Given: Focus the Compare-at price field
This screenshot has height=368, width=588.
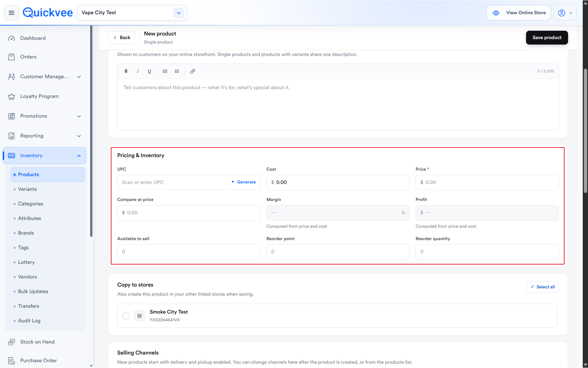Looking at the screenshot, I should [x=189, y=213].
